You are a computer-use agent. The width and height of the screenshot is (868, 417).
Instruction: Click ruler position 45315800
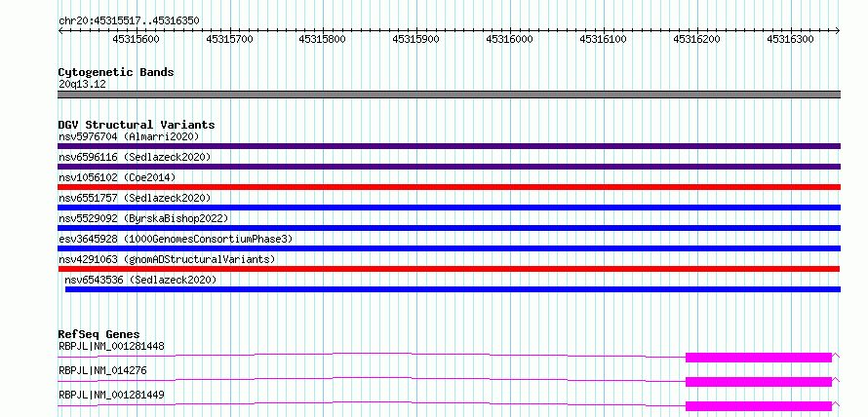323,39
